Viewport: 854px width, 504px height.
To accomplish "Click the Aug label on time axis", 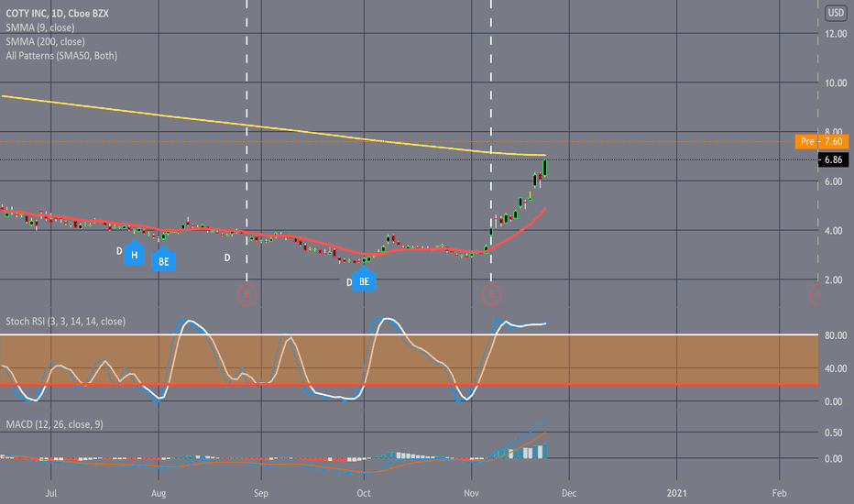I will [x=159, y=493].
